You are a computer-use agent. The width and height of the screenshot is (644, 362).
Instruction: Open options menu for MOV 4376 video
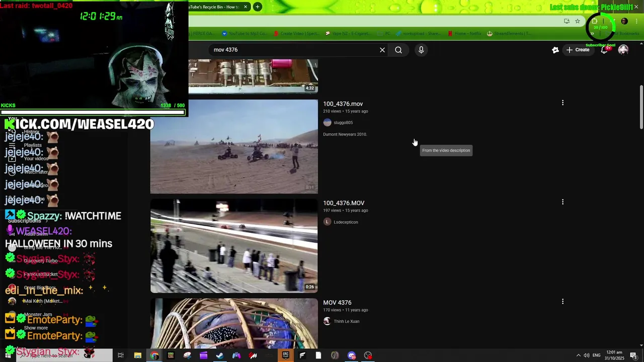pos(562,302)
